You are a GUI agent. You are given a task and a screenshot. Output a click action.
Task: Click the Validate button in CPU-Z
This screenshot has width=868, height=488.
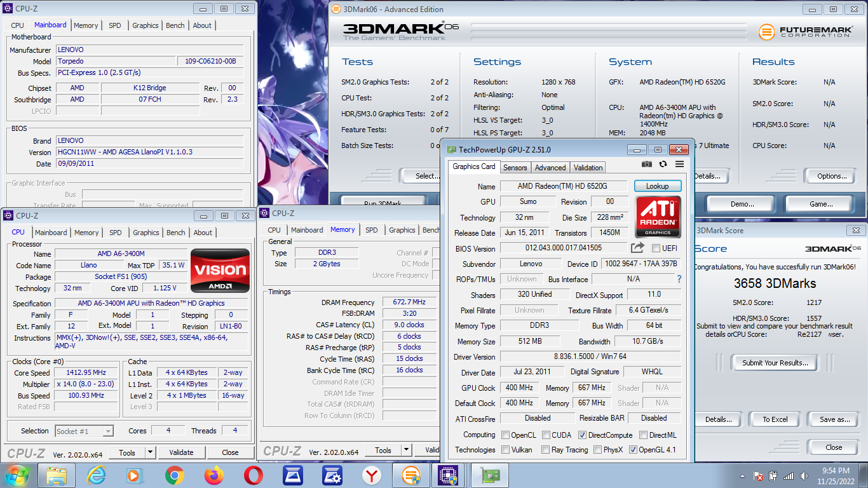(x=181, y=452)
